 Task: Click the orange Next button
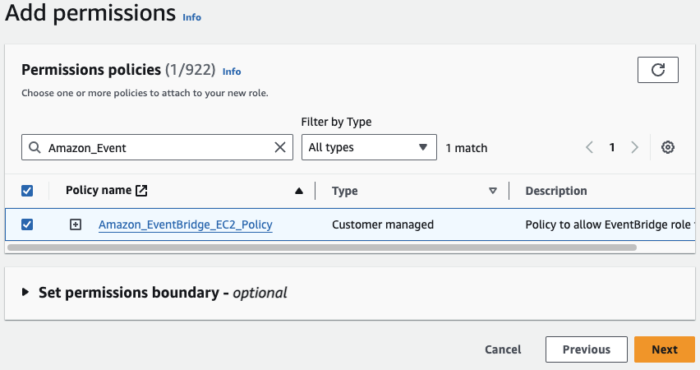pyautogui.click(x=664, y=349)
